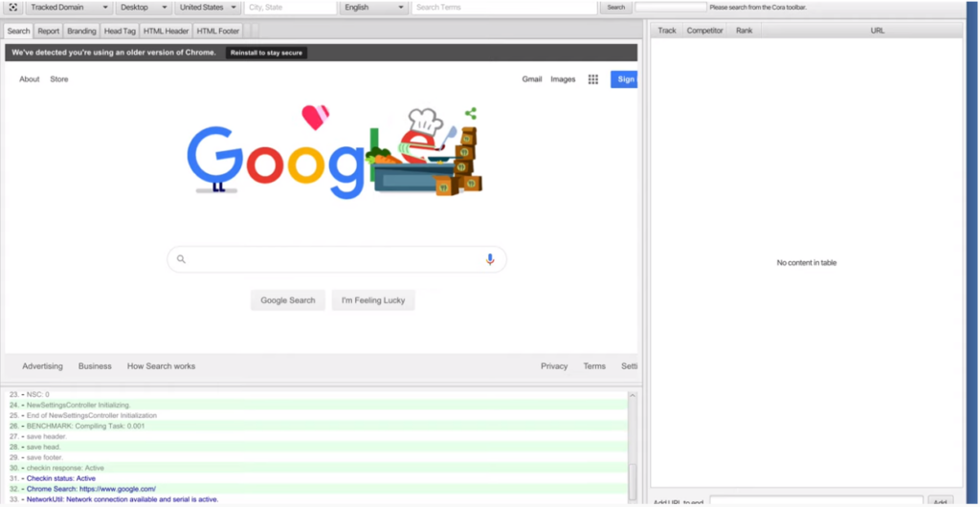Switch to the Head Tag tab
This screenshot has width=980, height=507.
(120, 32)
